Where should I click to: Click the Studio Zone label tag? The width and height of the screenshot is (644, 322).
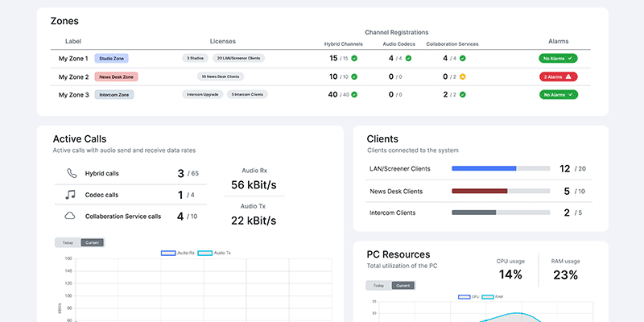111,59
